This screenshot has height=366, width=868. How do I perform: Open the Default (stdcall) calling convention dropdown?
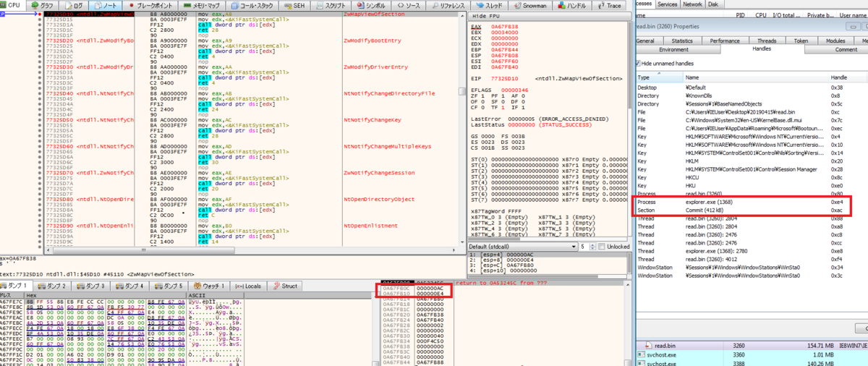click(522, 247)
